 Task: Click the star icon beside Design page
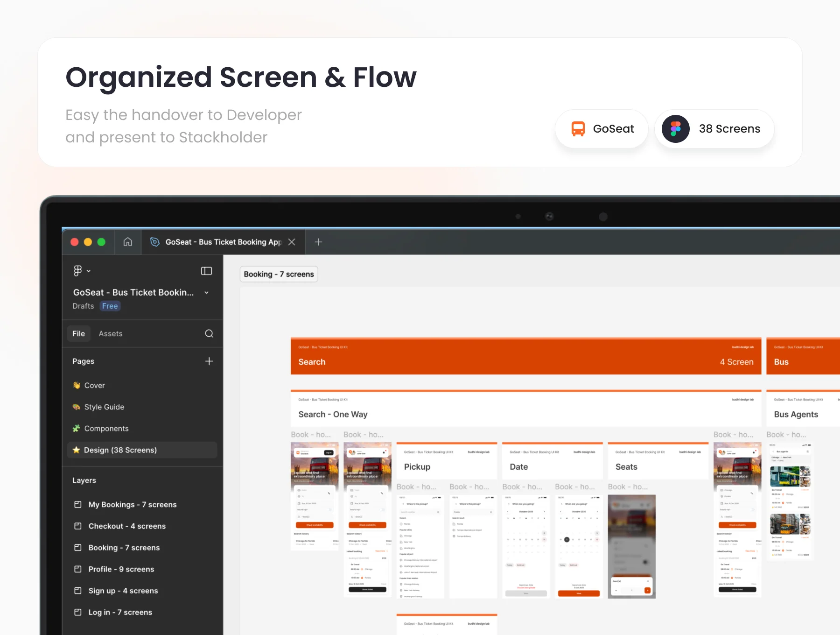tap(77, 450)
